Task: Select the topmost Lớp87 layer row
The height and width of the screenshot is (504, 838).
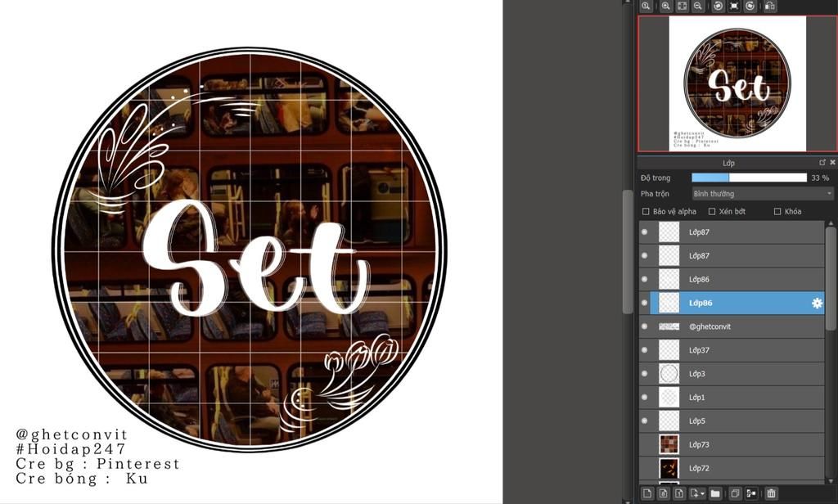Action: pos(732,232)
